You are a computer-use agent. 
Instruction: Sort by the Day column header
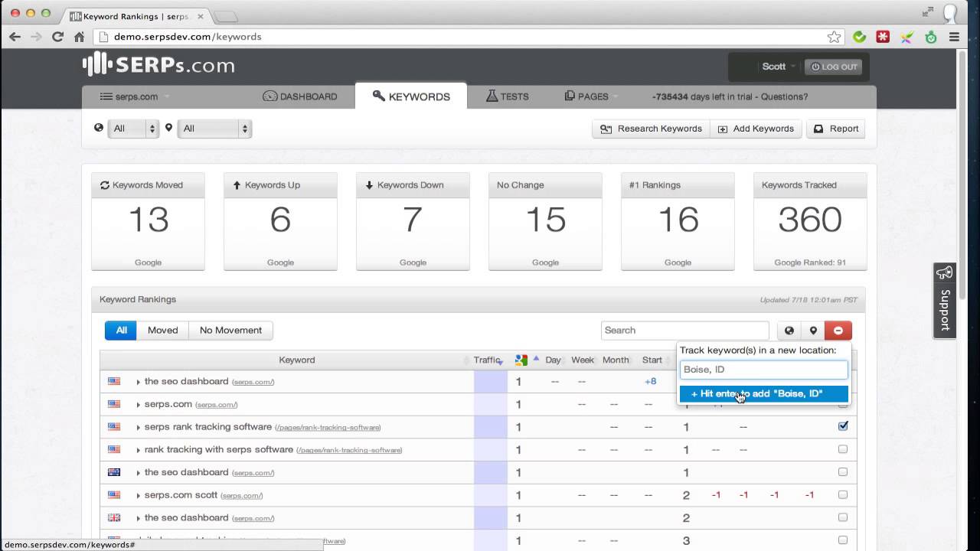point(553,360)
